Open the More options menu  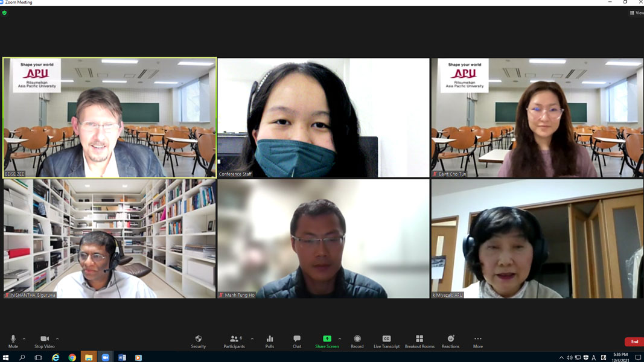tap(477, 341)
